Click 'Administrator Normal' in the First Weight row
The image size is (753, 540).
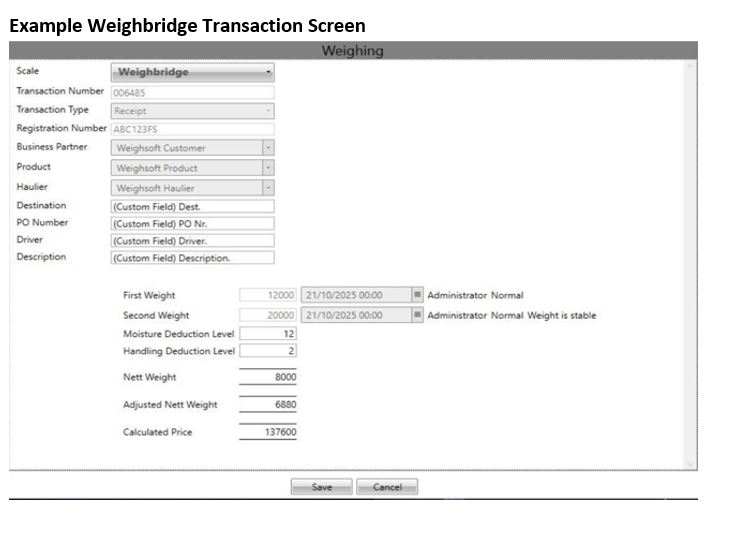tap(475, 295)
